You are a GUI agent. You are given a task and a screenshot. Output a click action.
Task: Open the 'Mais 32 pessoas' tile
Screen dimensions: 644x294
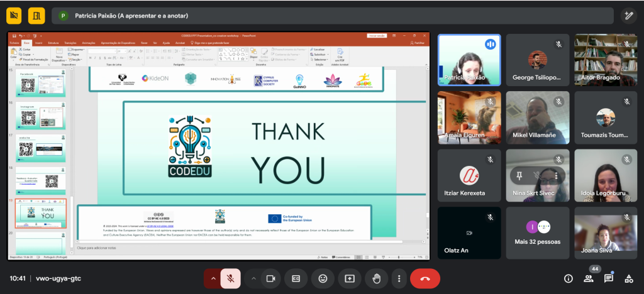pos(537,233)
